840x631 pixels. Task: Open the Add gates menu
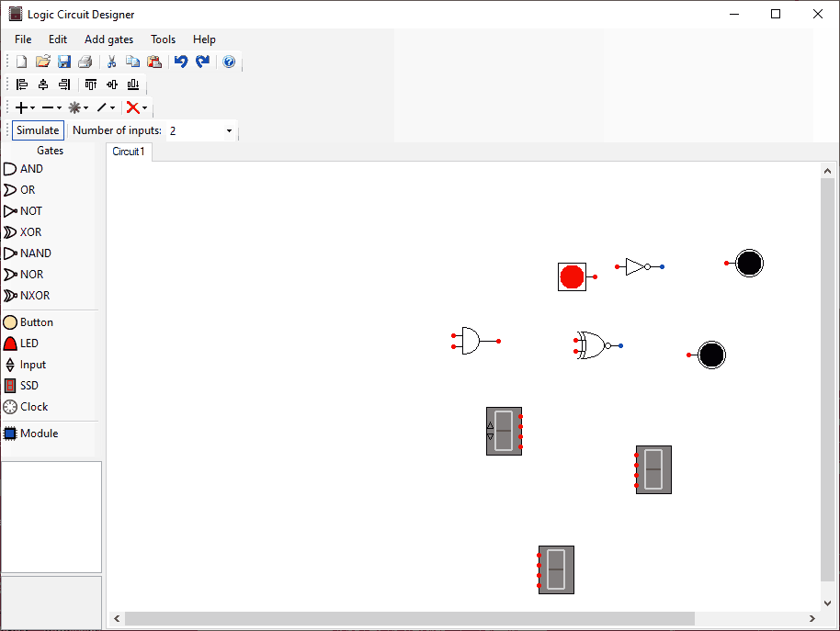click(108, 39)
